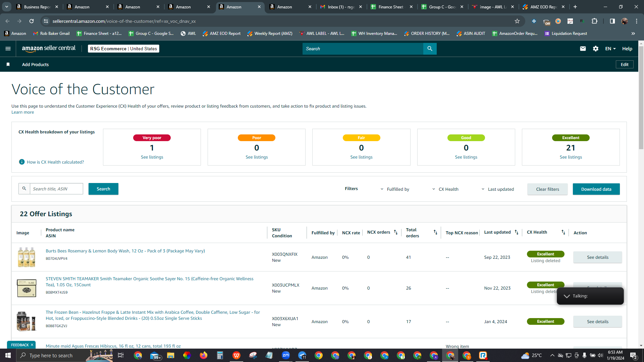Expand the CX Health filter dropdown
The width and height of the screenshot is (644, 362).
[x=445, y=189]
